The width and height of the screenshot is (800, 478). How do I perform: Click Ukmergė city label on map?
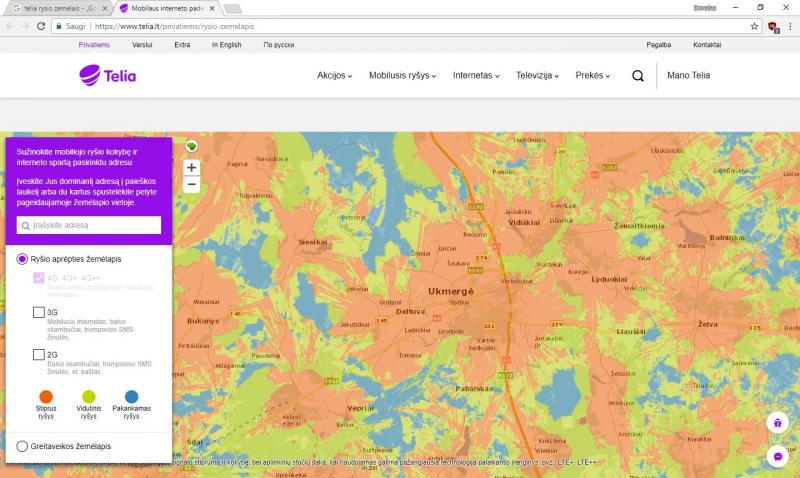(x=451, y=291)
